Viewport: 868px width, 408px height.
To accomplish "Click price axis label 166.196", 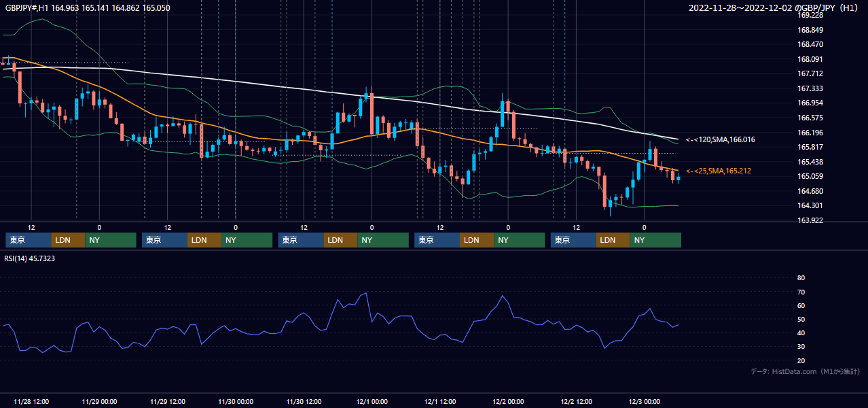I will pos(810,133).
